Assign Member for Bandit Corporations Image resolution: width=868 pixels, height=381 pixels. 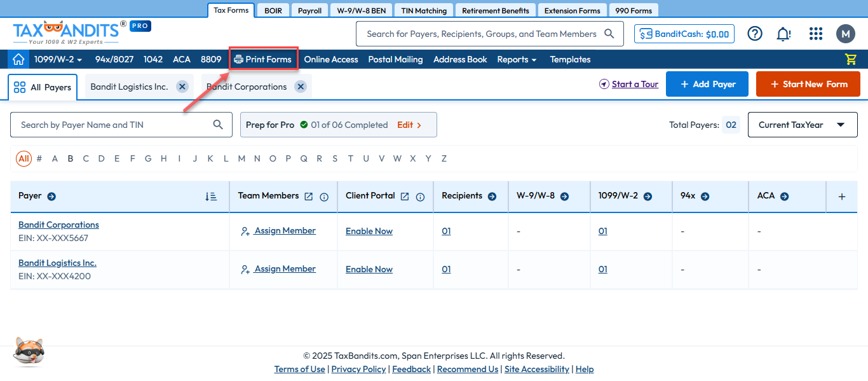pyautogui.click(x=278, y=231)
